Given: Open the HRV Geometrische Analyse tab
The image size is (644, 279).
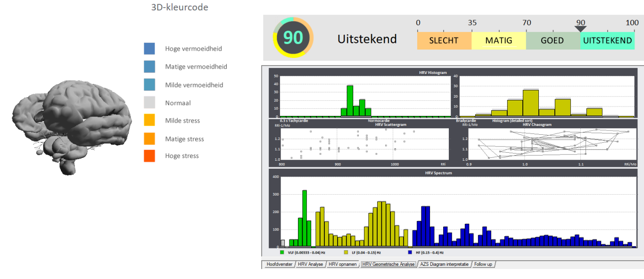Looking at the screenshot, I should (388, 264).
